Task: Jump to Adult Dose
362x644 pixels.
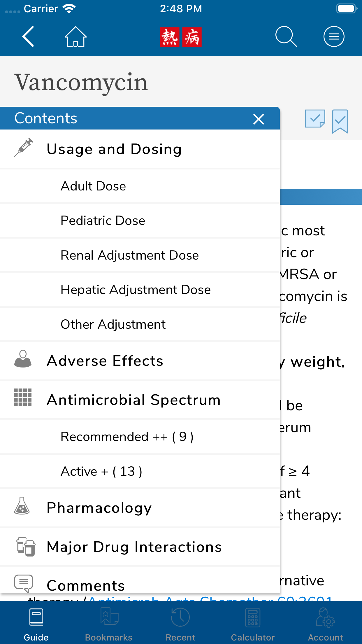Action: pos(93,186)
